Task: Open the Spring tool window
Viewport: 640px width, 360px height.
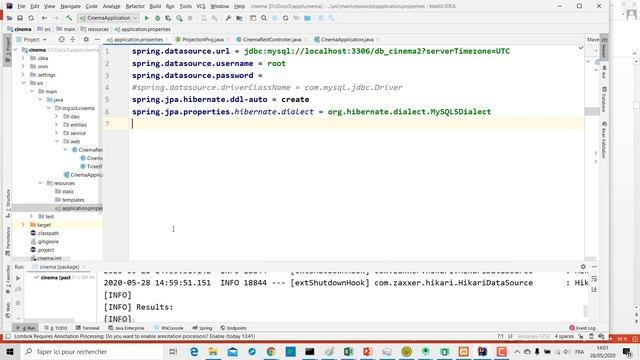Action: [202, 328]
